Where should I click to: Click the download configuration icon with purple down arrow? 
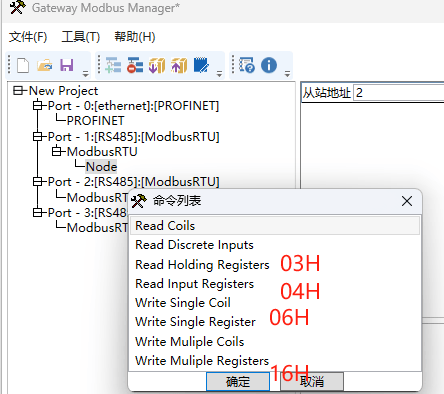(x=157, y=65)
